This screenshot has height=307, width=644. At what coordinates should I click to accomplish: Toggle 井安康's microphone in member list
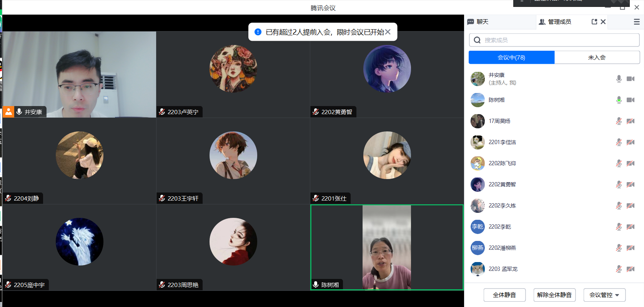coord(619,79)
